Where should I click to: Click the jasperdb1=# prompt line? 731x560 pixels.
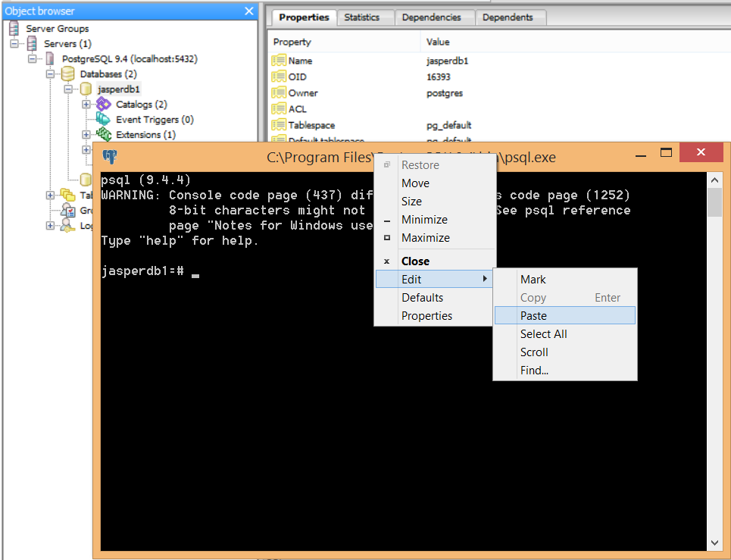(x=151, y=271)
